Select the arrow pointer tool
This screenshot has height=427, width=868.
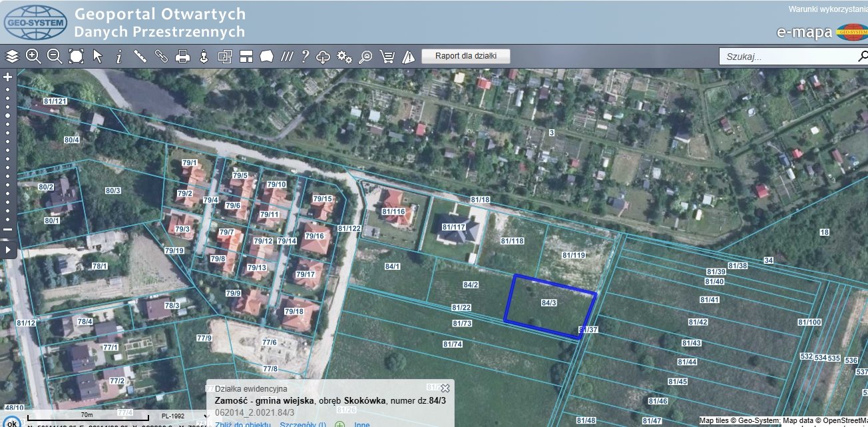(98, 56)
